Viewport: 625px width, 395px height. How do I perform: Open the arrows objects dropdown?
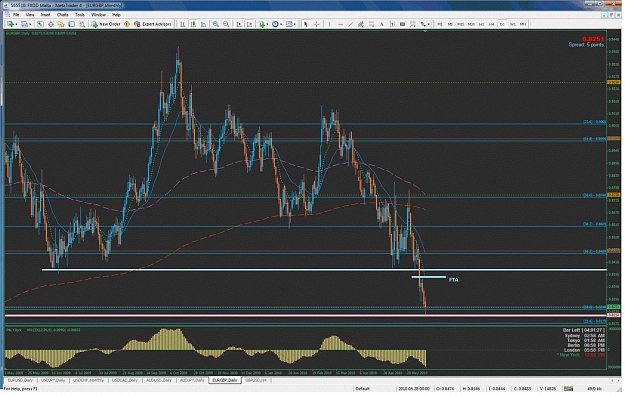(x=425, y=24)
